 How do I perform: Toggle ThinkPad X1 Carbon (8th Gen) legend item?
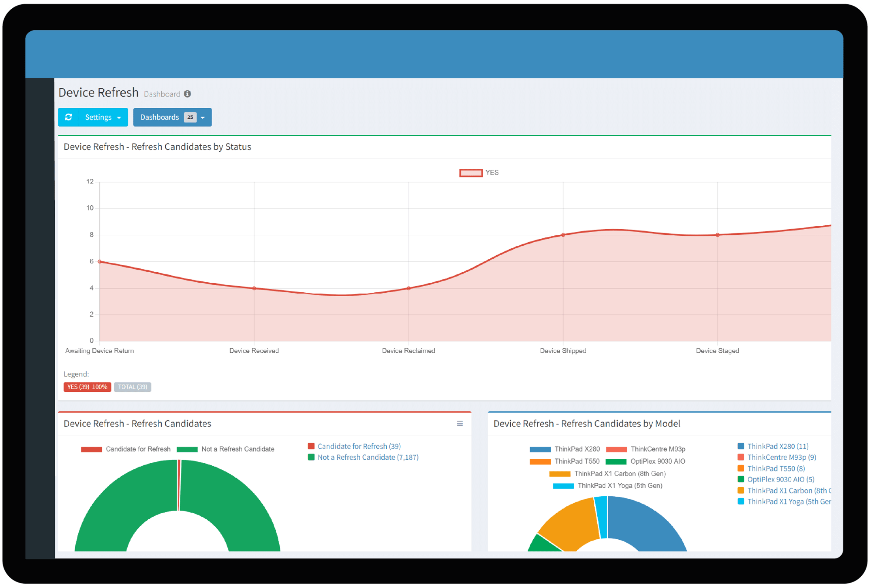(x=608, y=474)
